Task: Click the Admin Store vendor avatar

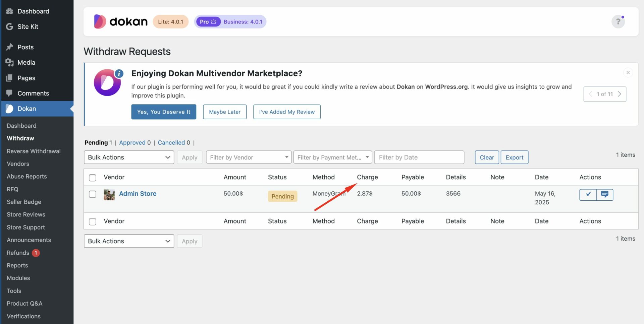Action: coord(109,195)
